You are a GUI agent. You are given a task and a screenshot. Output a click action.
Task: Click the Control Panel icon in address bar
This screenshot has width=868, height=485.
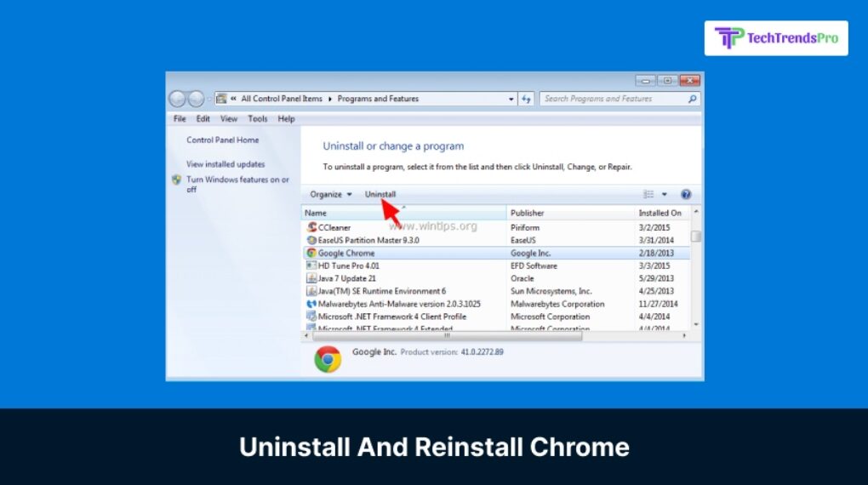[221, 99]
